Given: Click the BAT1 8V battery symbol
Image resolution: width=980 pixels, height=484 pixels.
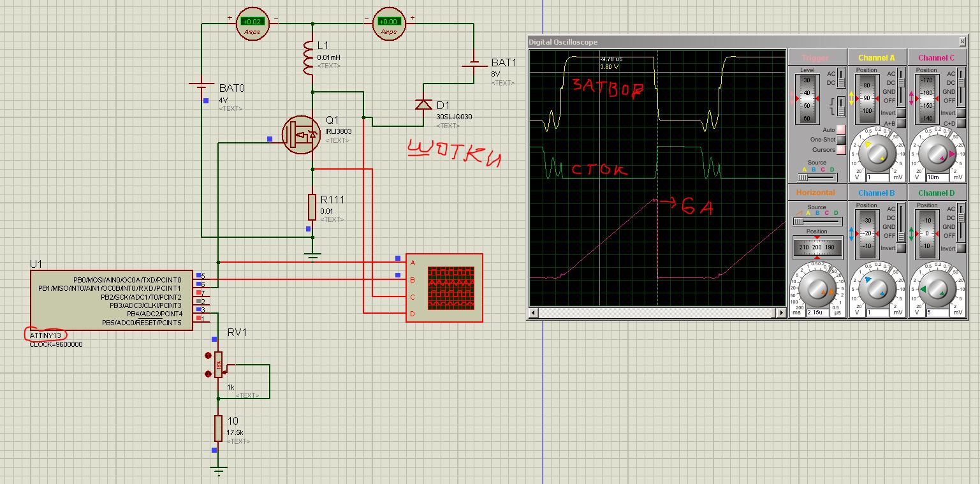Looking at the screenshot, I should [474, 65].
